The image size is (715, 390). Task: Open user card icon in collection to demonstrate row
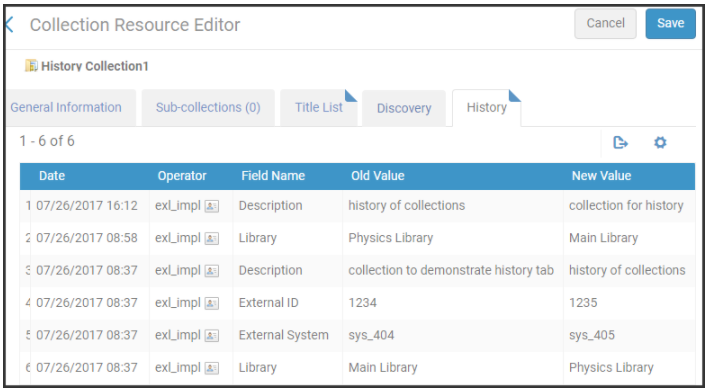(212, 271)
